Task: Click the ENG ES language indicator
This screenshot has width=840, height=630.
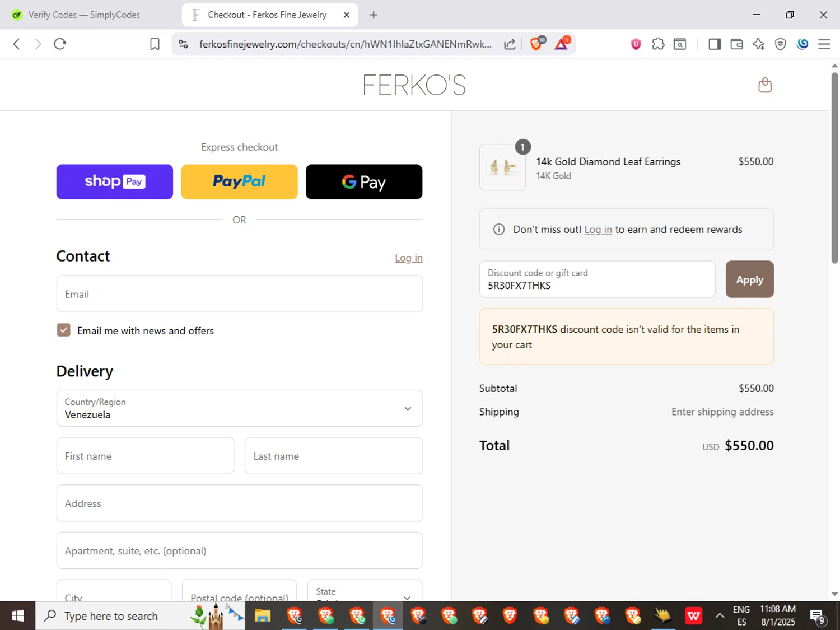Action: (741, 615)
